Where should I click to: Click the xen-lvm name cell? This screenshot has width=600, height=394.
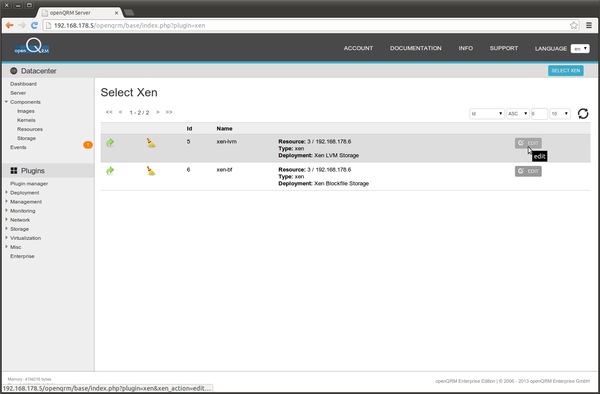[x=227, y=142]
